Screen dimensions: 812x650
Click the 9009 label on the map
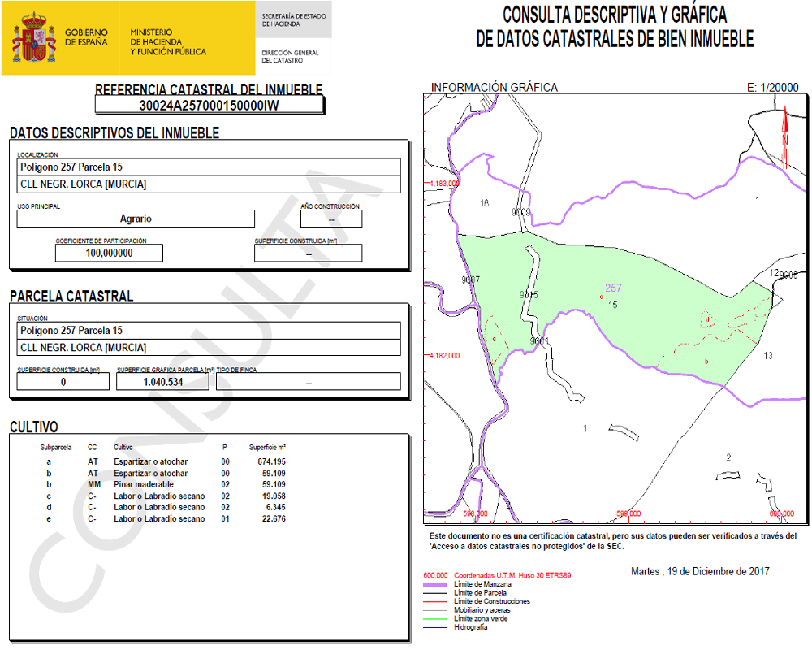[521, 212]
